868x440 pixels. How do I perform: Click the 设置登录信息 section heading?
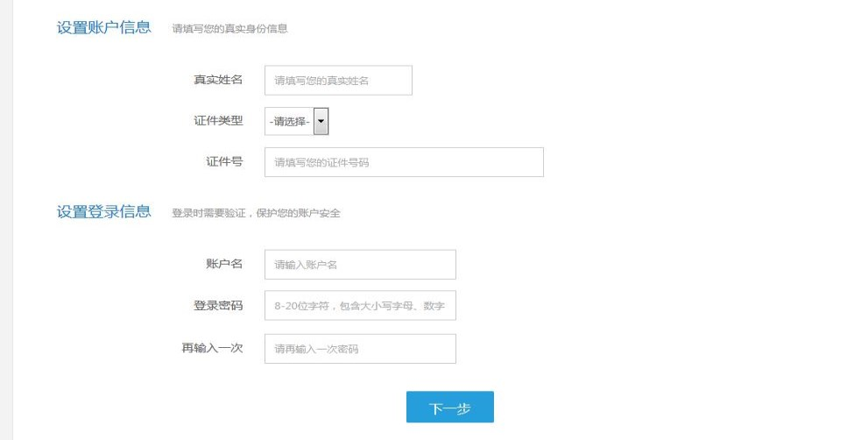click(x=104, y=212)
